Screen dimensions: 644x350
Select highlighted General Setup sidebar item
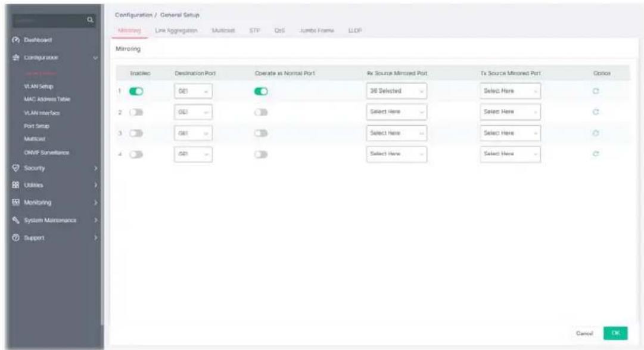tap(41, 73)
